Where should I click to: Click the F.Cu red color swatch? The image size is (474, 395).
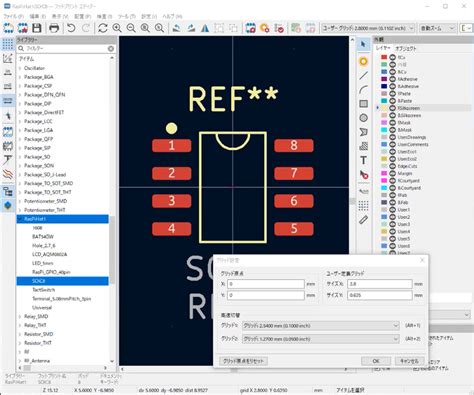(384, 57)
